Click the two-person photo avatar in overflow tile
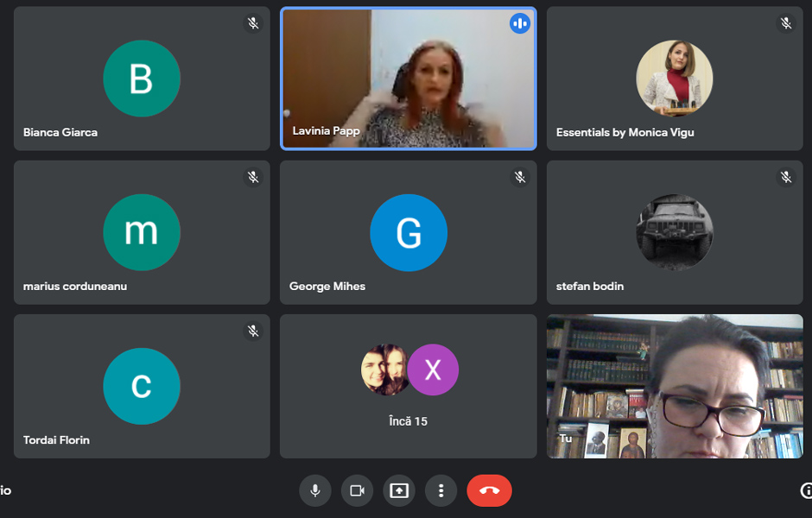812x518 pixels. (384, 370)
